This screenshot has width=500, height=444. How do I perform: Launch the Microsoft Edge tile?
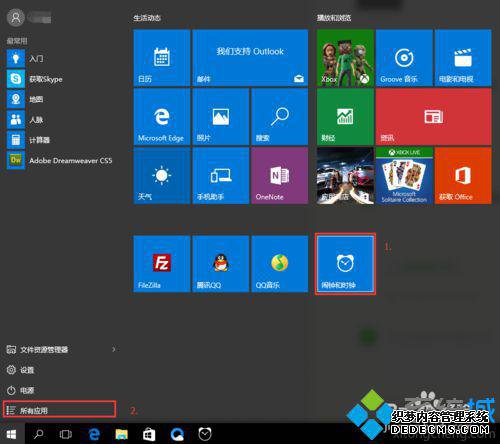pos(162,117)
